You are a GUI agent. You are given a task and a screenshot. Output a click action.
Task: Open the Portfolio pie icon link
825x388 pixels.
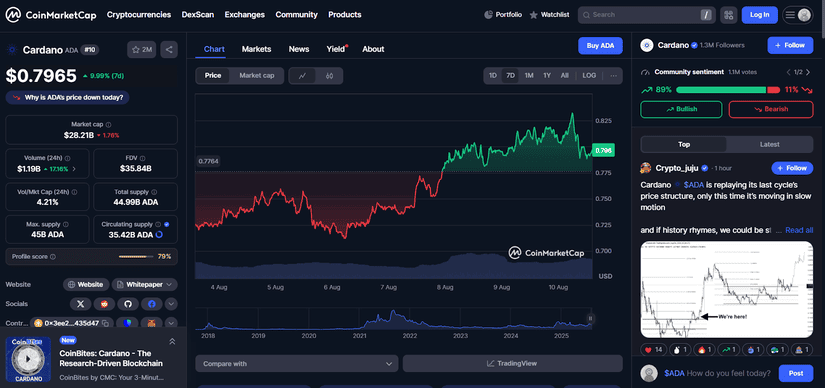click(x=503, y=15)
